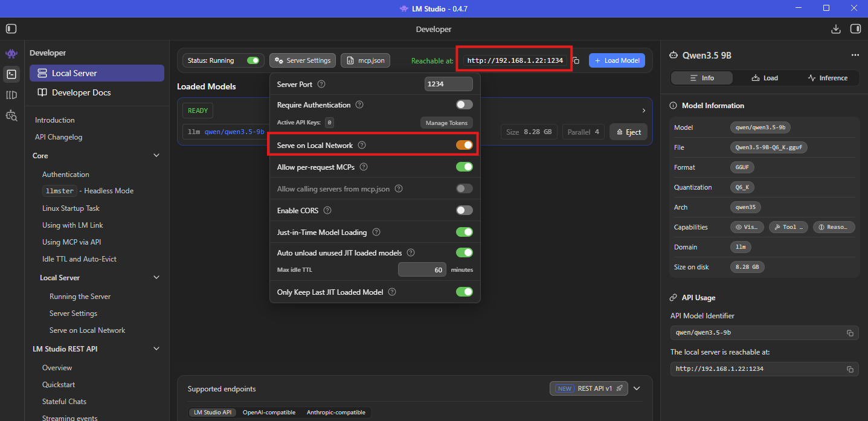The height and width of the screenshot is (421, 868).
Task: Open Developer Docs in sidebar
Action: pos(97,92)
